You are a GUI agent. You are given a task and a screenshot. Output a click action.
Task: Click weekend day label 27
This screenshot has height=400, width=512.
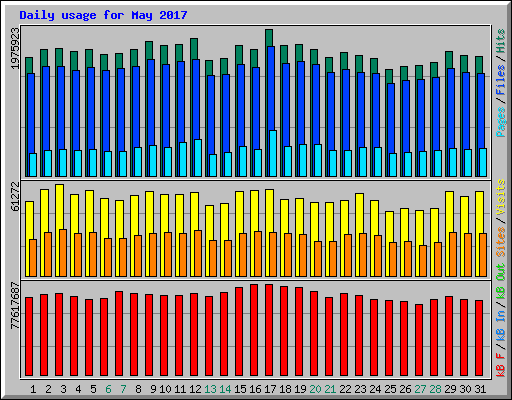(x=420, y=389)
